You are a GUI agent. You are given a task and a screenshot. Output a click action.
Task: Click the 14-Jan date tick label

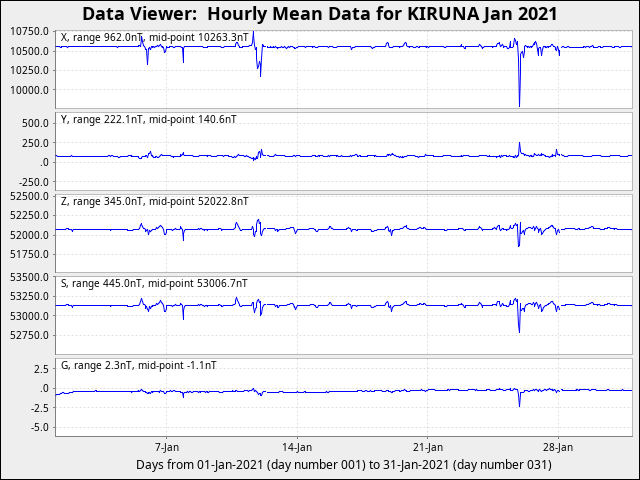coord(297,447)
